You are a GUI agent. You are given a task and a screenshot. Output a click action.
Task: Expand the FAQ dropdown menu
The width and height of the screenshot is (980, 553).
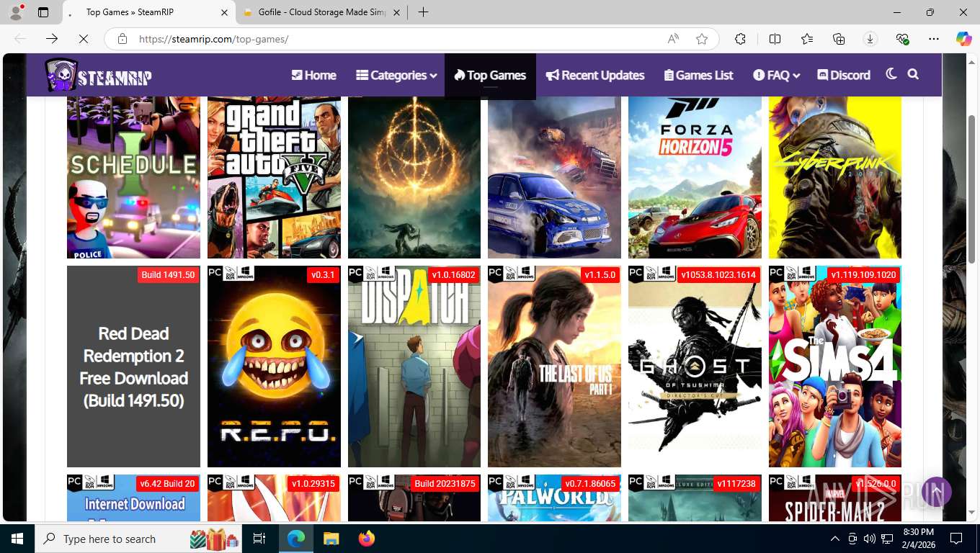777,75
